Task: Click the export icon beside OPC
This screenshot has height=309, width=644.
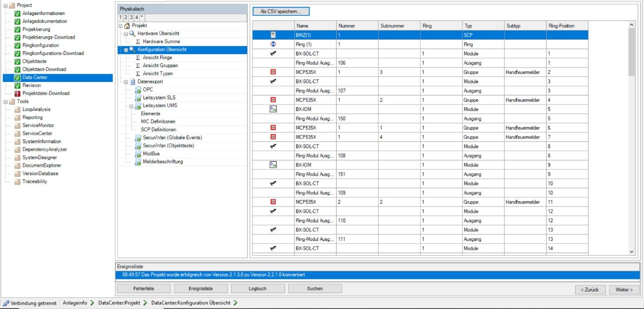Action: click(x=138, y=89)
